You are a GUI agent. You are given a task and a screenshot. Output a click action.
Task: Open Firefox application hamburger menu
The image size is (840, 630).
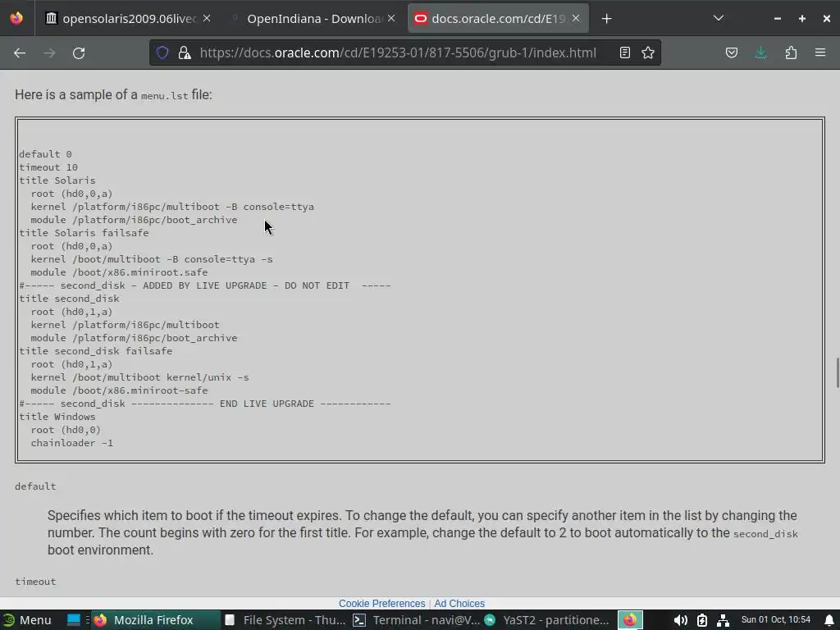(x=820, y=52)
